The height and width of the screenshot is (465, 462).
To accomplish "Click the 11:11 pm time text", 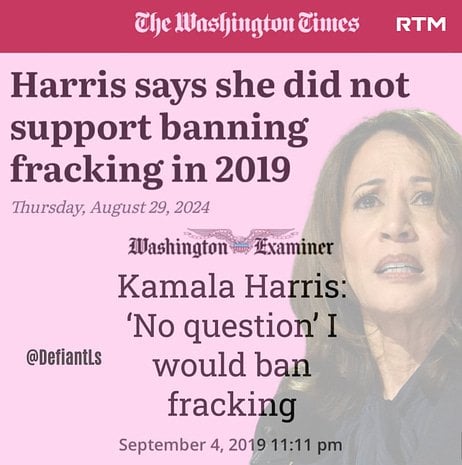I will pyautogui.click(x=307, y=445).
